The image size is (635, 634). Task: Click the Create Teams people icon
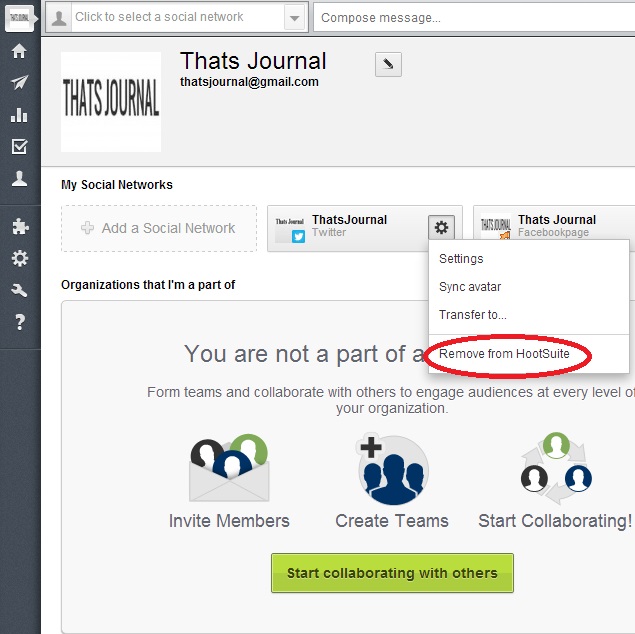click(392, 470)
